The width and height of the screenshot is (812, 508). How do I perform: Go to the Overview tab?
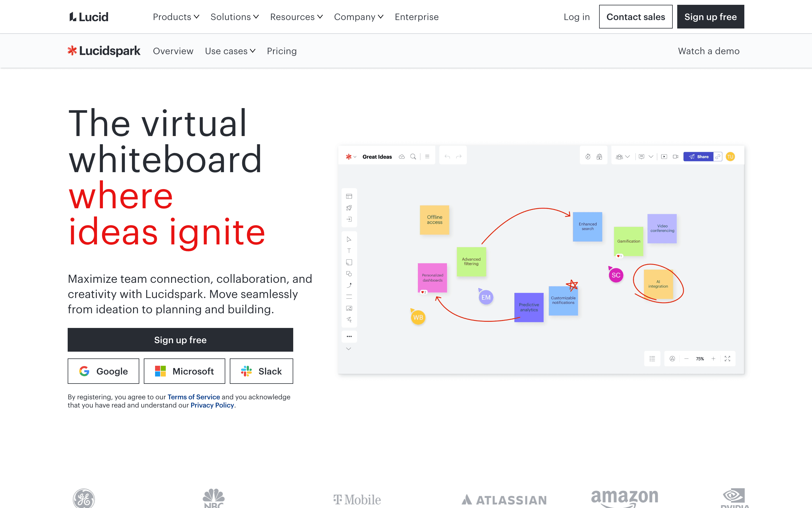(x=173, y=51)
